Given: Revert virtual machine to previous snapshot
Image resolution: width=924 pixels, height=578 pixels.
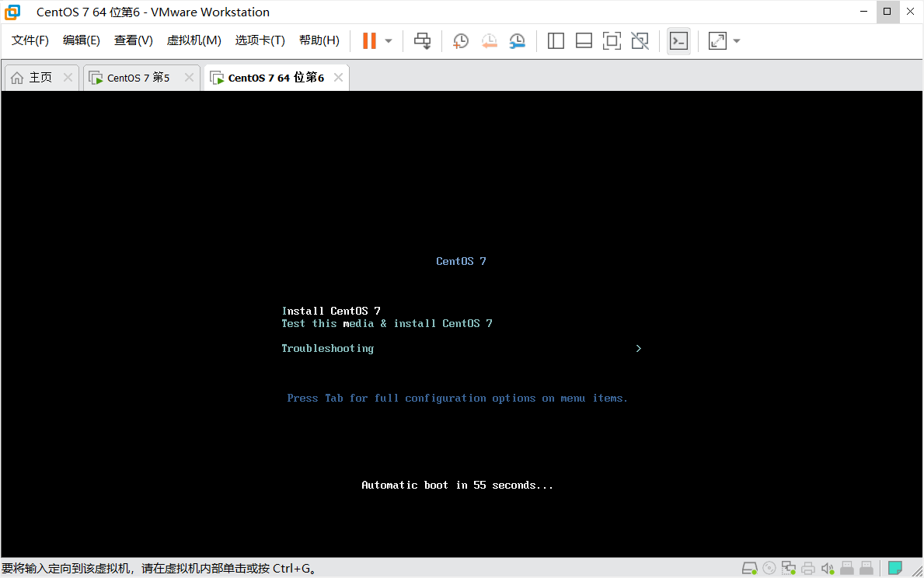Looking at the screenshot, I should [x=489, y=40].
